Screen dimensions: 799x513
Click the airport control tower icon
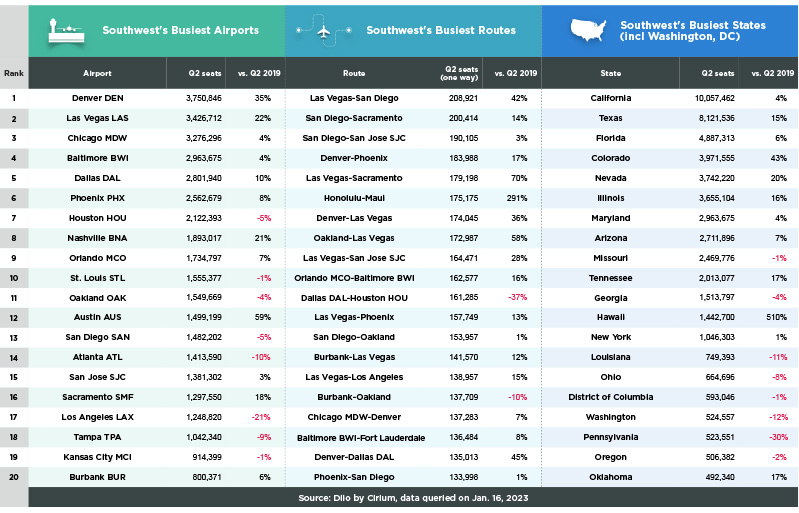66,32
